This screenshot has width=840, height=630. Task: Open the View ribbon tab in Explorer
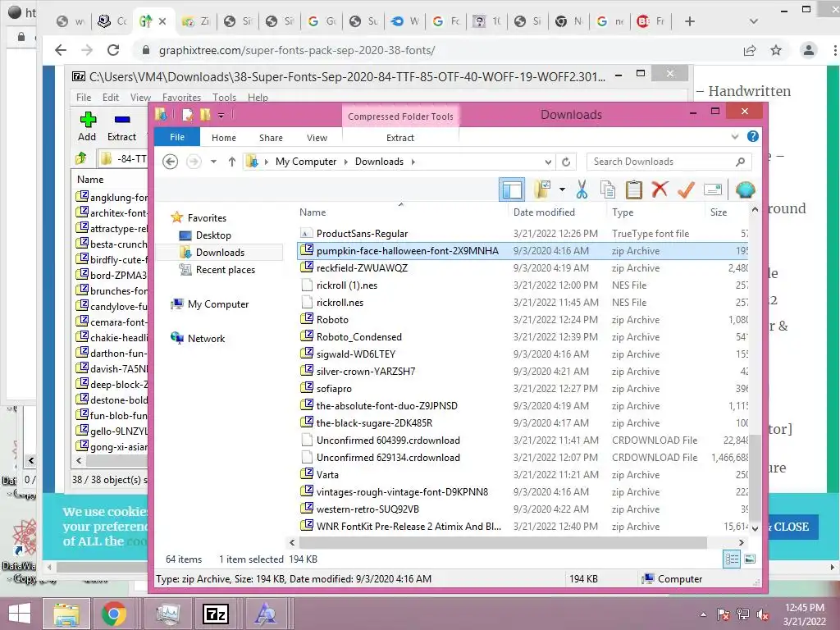pyautogui.click(x=317, y=138)
